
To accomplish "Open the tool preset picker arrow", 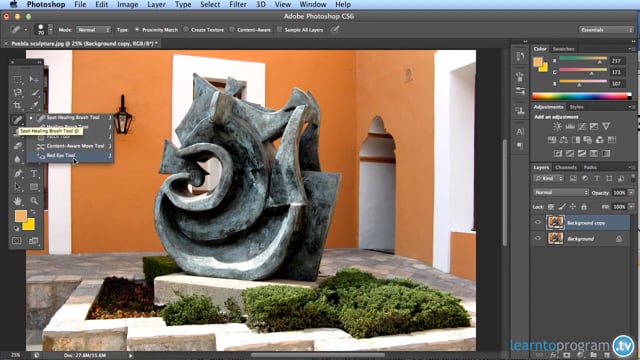I will coord(26,30).
